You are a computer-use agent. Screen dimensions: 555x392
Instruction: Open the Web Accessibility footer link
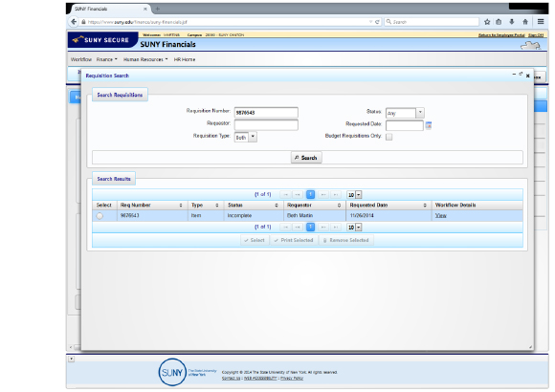click(260, 379)
